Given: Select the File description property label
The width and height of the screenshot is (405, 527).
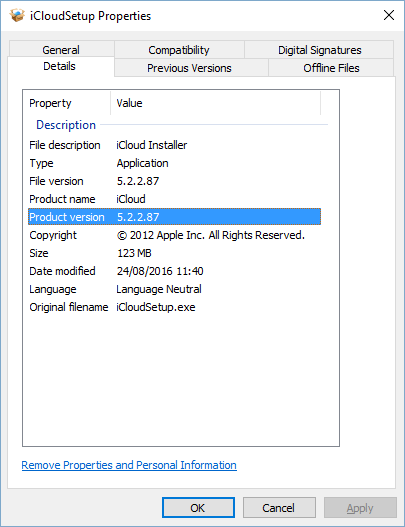Looking at the screenshot, I should tap(65, 145).
